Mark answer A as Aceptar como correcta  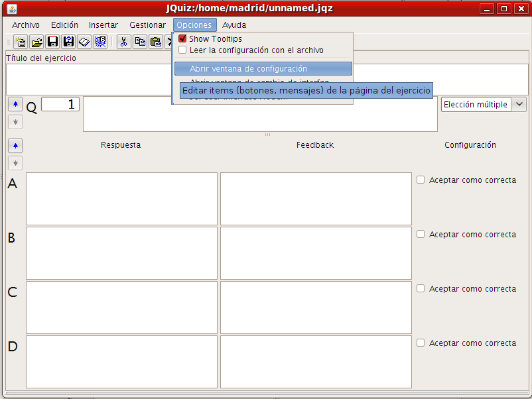tap(421, 180)
